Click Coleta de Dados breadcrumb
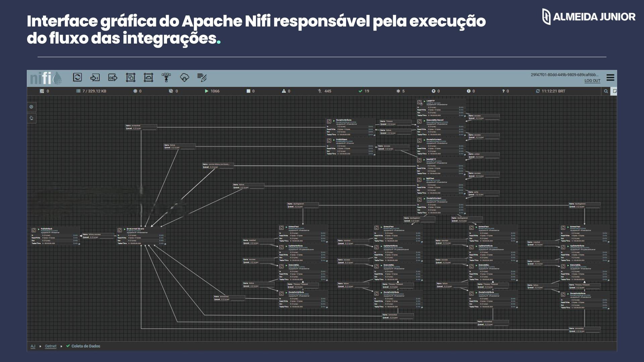 [86, 346]
